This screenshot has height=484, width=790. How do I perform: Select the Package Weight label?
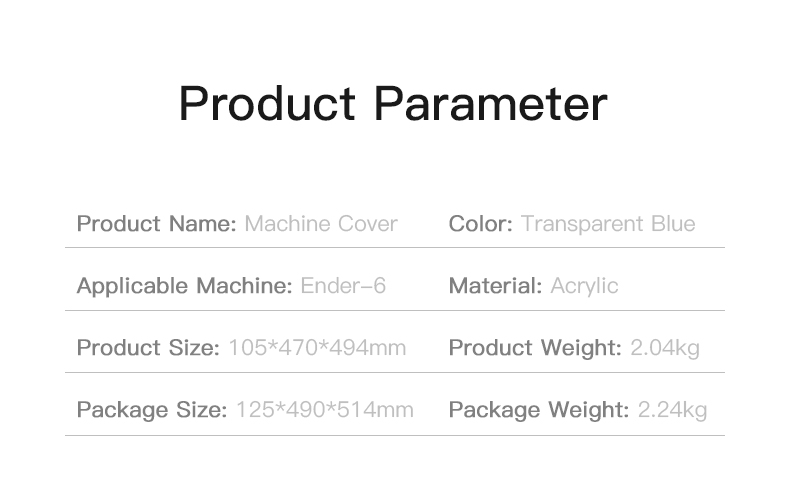point(539,410)
